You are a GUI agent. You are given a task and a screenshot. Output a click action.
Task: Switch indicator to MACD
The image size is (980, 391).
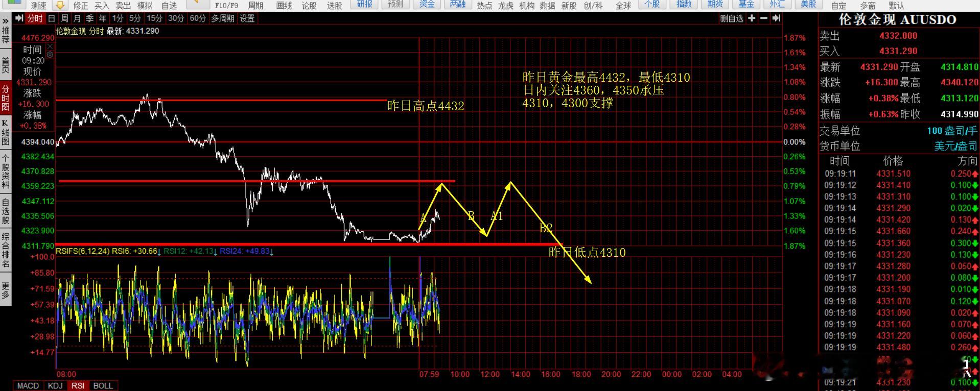point(28,386)
